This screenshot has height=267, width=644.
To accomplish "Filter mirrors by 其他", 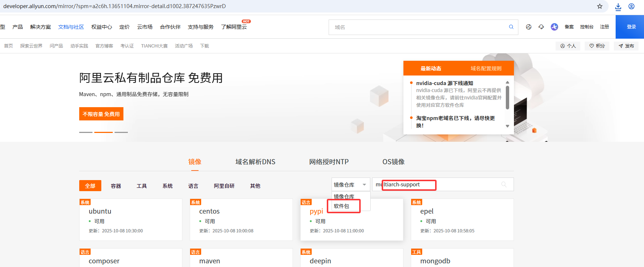I will [x=255, y=186].
